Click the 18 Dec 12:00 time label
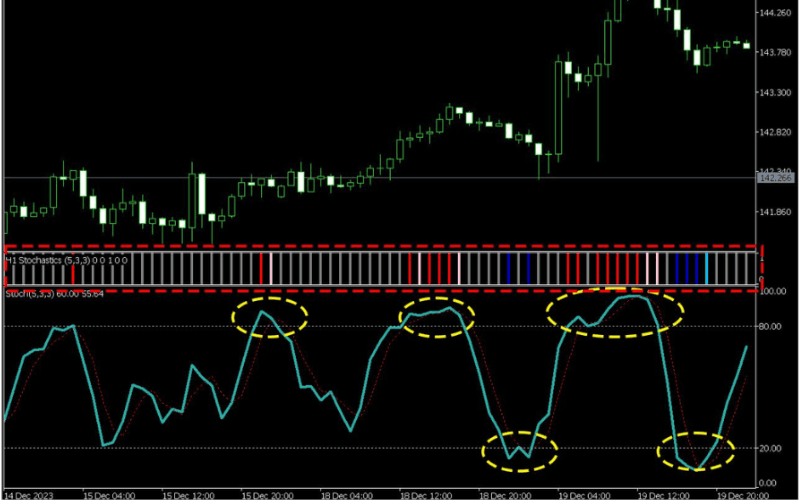 (x=426, y=495)
